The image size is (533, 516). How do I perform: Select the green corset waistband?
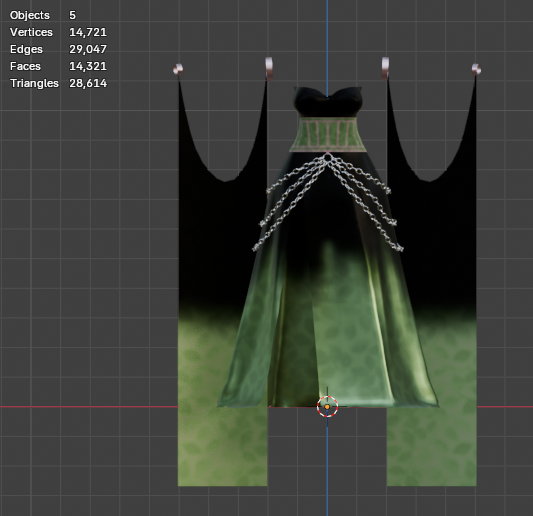(x=328, y=135)
